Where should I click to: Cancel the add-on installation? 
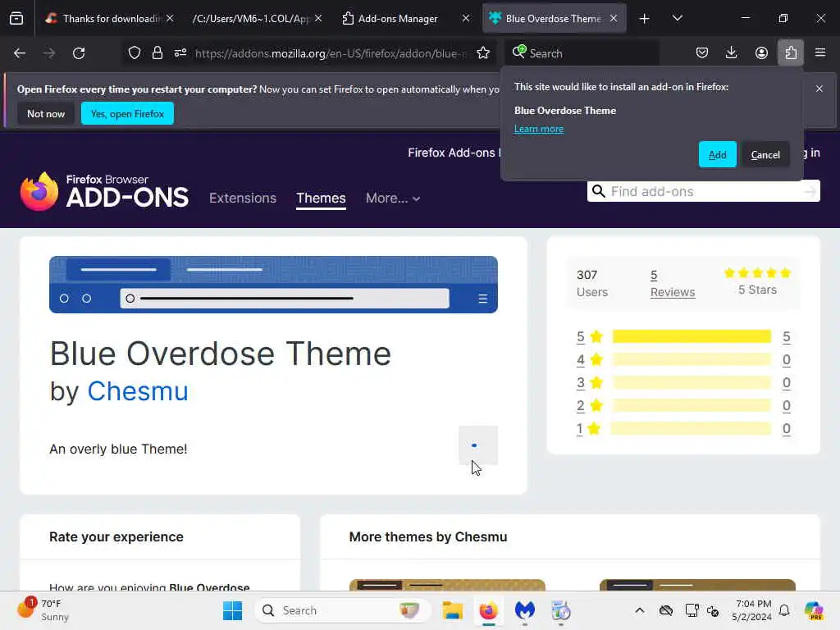pyautogui.click(x=765, y=155)
